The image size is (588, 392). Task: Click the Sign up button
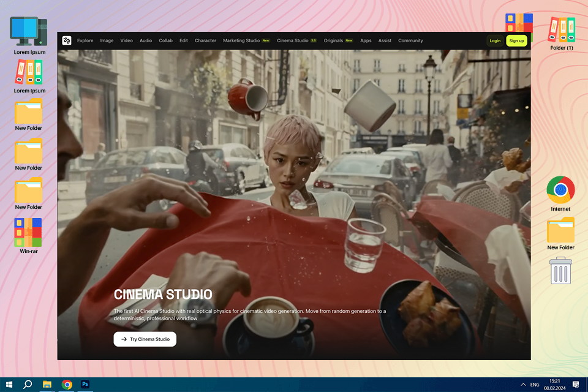pyautogui.click(x=516, y=40)
